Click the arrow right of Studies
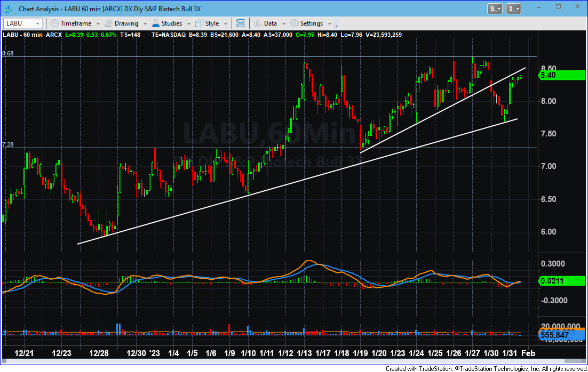The height and width of the screenshot is (372, 588). (189, 23)
